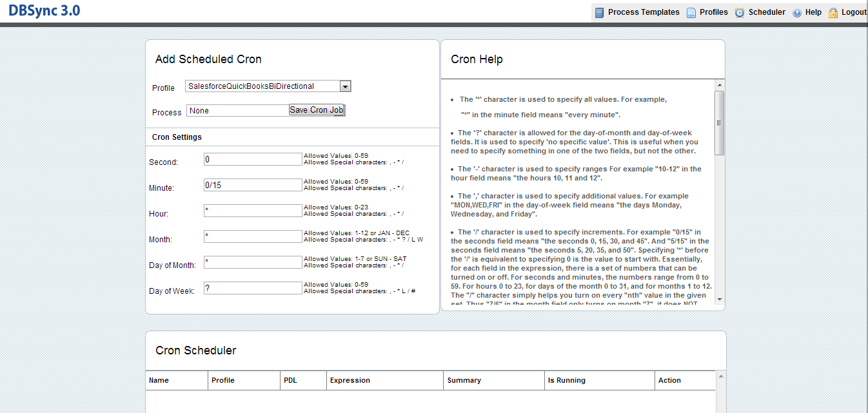This screenshot has width=868, height=413.
Task: Click the Month input field
Action: click(253, 236)
